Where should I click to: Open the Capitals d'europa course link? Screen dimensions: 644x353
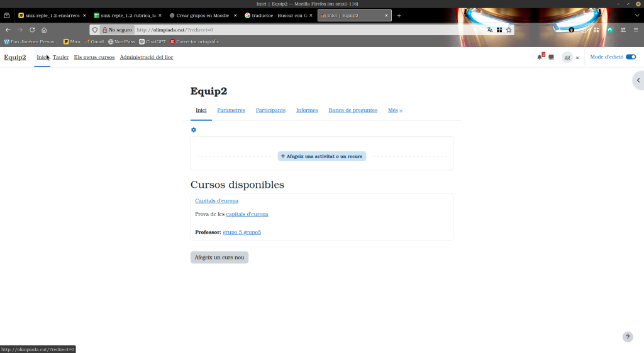(216, 201)
